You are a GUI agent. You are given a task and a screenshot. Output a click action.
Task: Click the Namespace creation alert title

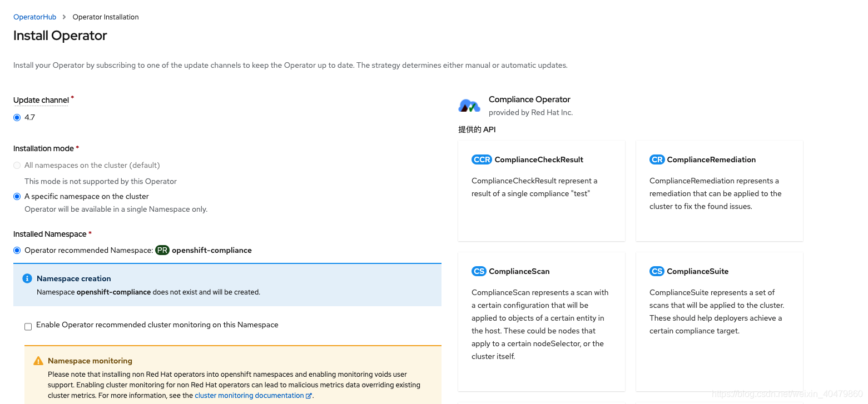click(x=74, y=279)
